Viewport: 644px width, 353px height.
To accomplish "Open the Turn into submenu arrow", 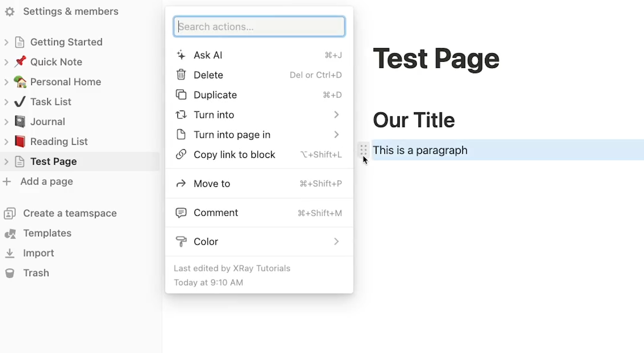I will click(337, 115).
